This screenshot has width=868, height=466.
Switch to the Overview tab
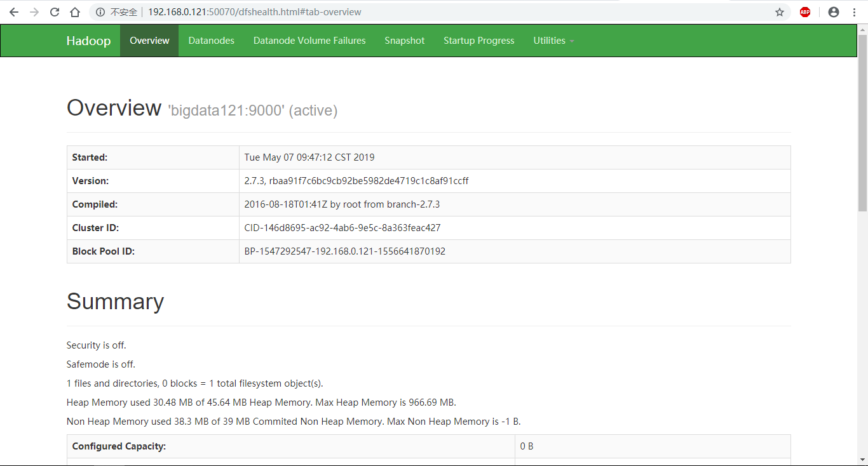pos(149,41)
